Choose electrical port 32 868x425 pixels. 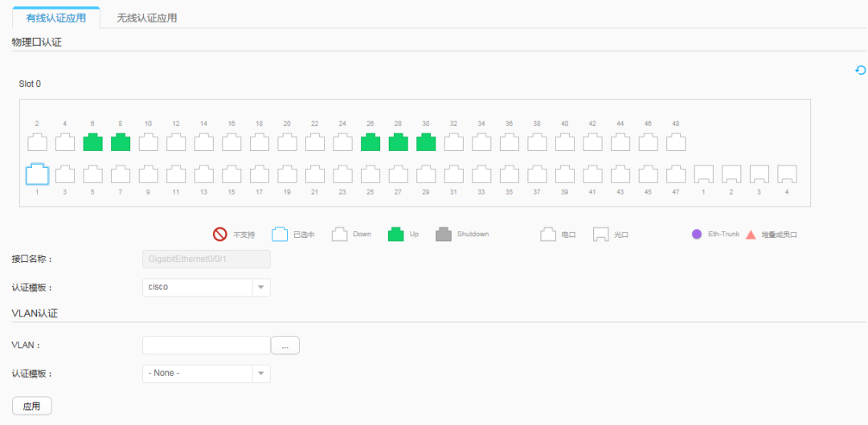pyautogui.click(x=454, y=142)
